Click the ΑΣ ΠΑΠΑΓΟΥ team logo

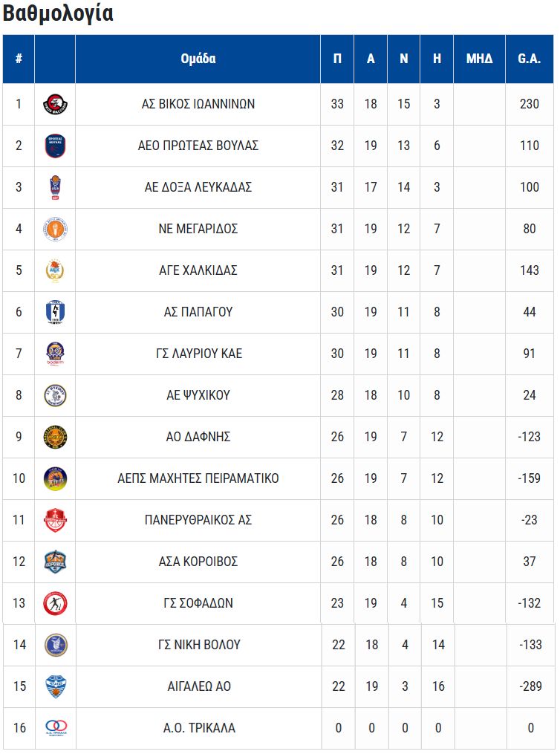click(56, 313)
